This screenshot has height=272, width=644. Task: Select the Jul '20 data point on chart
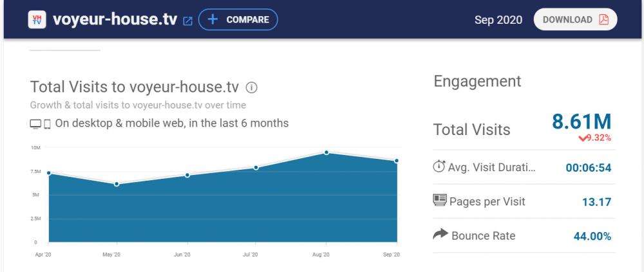pos(256,168)
